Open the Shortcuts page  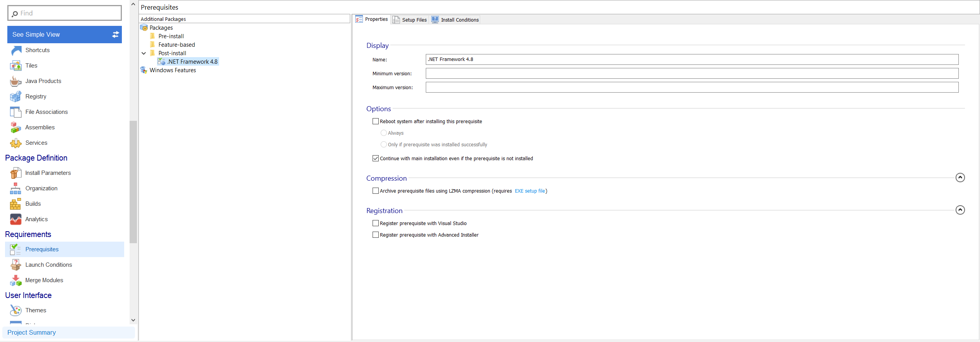tap(37, 50)
